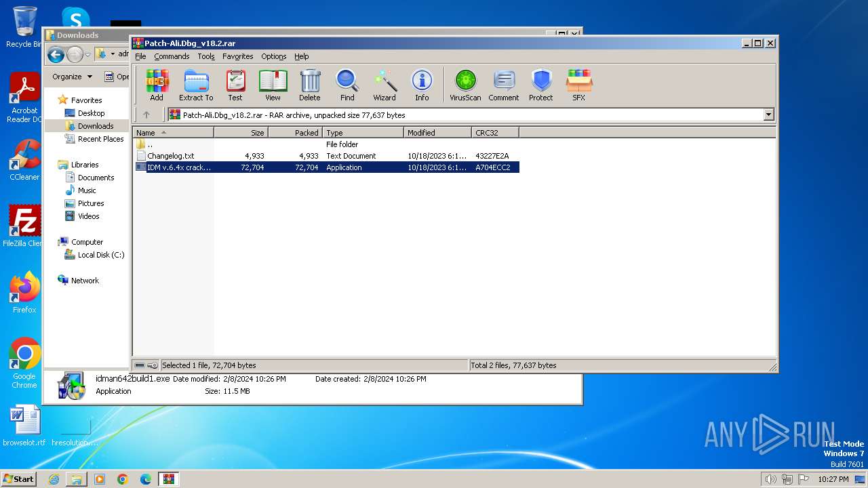This screenshot has width=868, height=488.
Task: Launch the Wizard tool
Action: coord(384,85)
